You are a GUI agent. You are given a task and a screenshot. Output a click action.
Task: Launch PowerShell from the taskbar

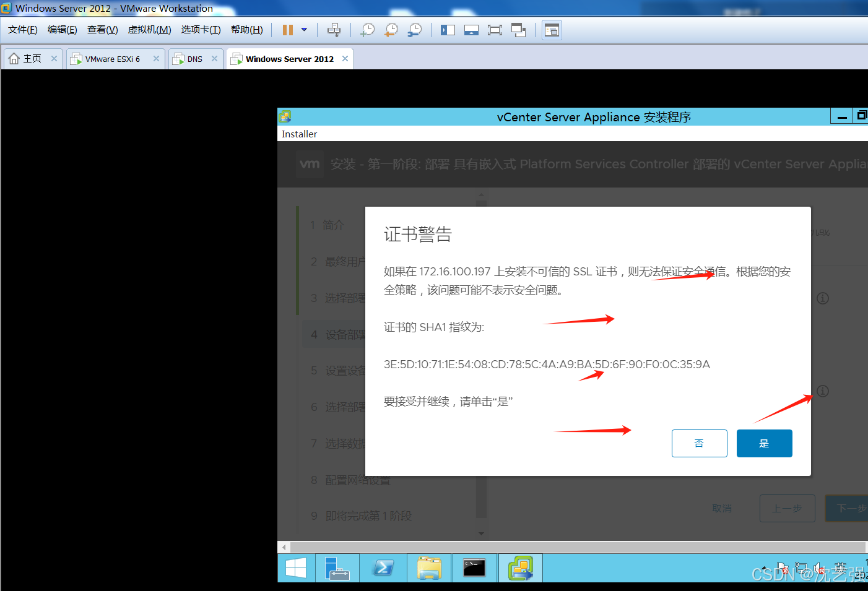point(383,568)
